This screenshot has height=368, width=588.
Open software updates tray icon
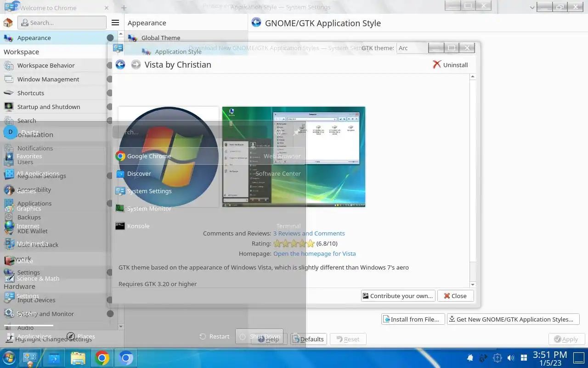click(x=497, y=358)
